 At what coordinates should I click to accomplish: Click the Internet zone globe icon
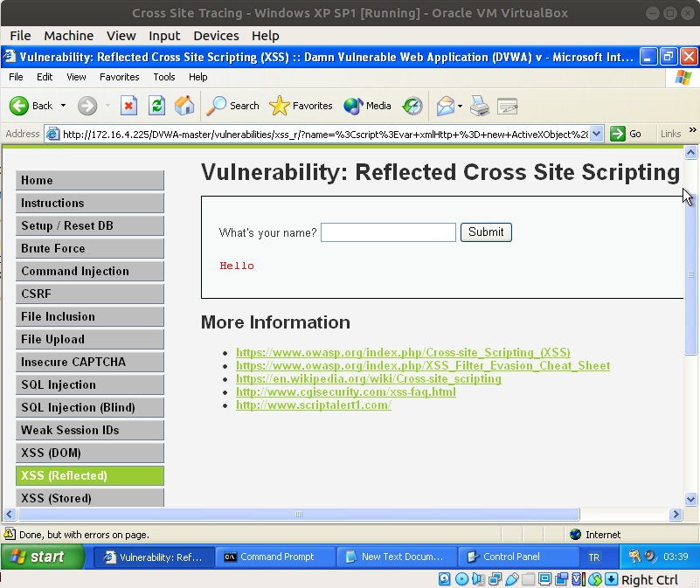coord(575,534)
